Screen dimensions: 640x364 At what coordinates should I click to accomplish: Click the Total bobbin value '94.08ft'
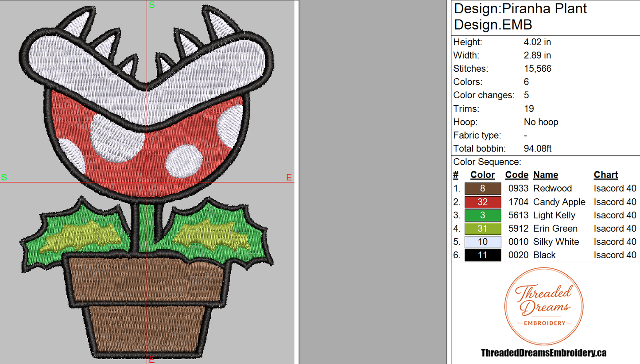coord(537,149)
